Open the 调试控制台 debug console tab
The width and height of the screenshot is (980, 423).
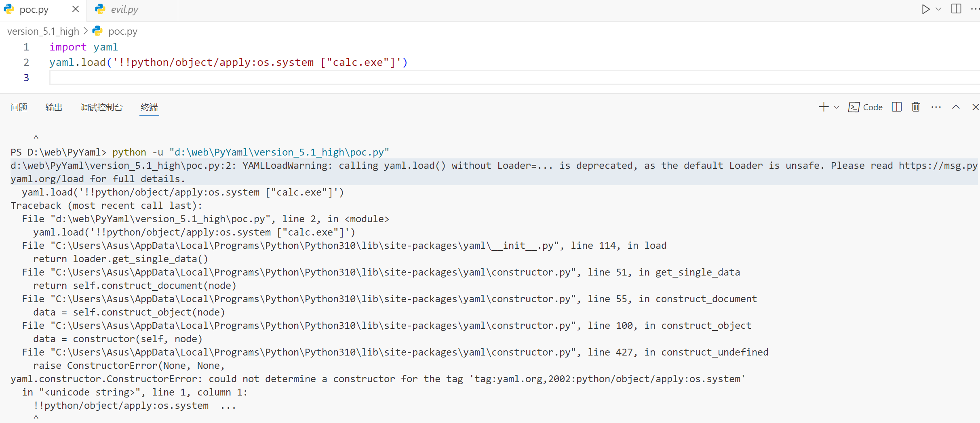tap(101, 107)
